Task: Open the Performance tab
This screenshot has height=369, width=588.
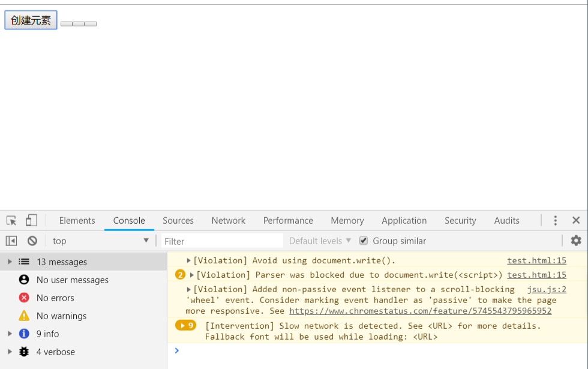Action: pyautogui.click(x=288, y=220)
